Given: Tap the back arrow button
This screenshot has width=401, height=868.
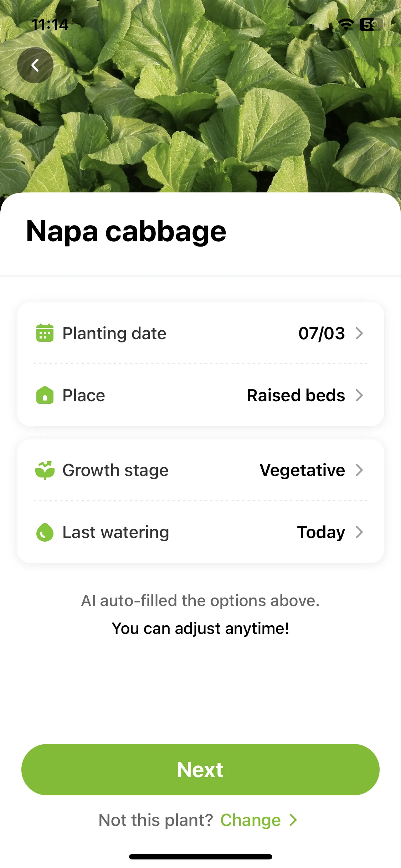Looking at the screenshot, I should click(x=35, y=65).
